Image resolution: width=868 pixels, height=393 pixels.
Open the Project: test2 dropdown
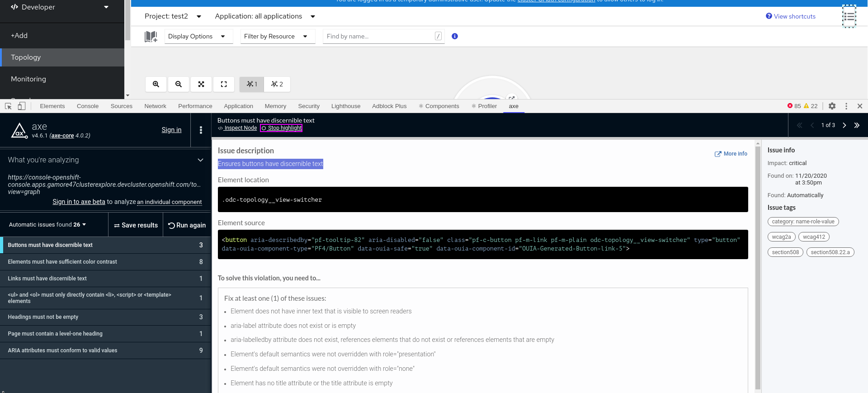[173, 16]
